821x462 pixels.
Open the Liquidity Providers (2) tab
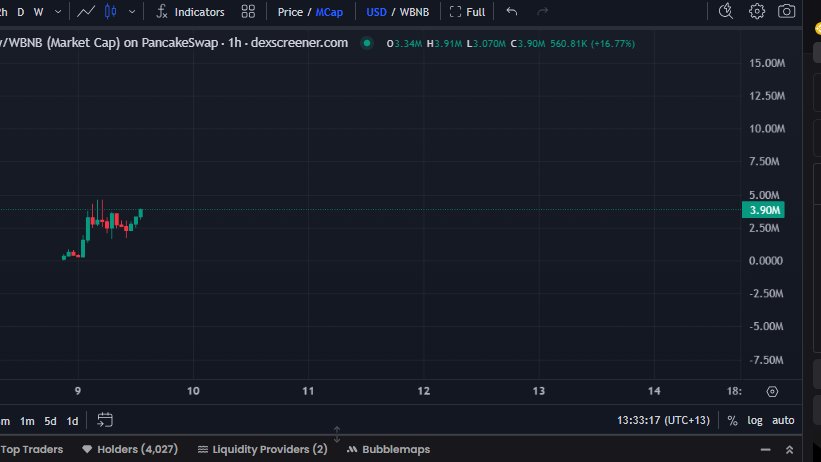click(x=262, y=449)
